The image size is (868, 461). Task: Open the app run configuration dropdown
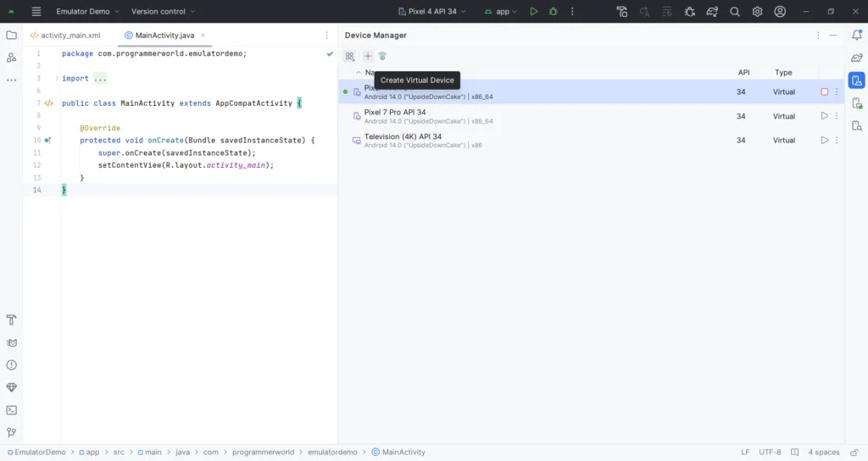[500, 12]
